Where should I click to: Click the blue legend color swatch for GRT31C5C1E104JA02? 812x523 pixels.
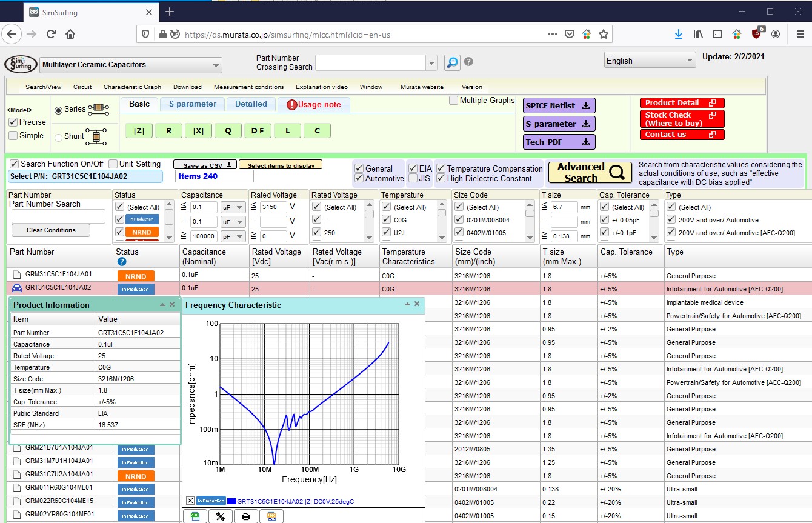pyautogui.click(x=231, y=501)
